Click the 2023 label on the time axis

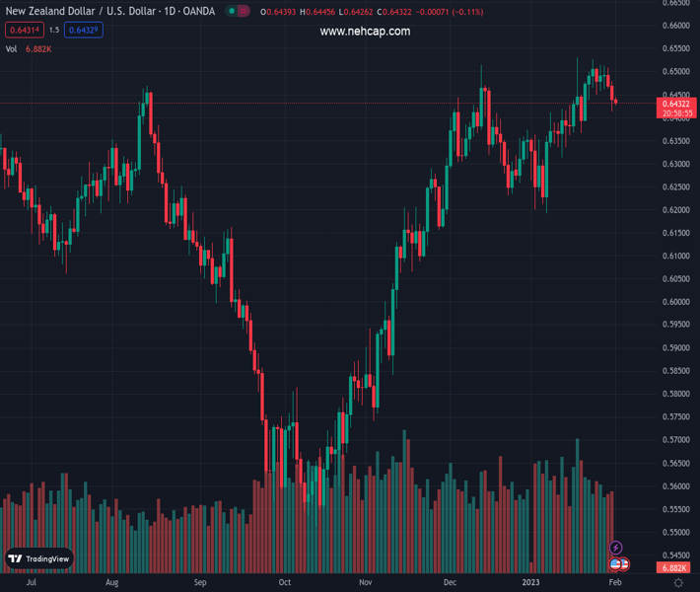532,583
